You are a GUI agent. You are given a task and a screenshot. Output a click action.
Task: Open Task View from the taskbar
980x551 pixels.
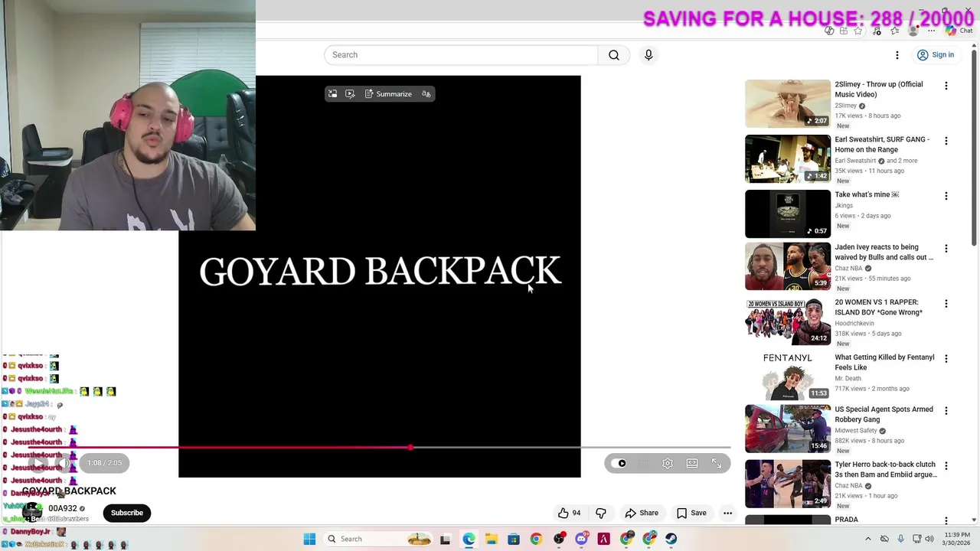click(x=445, y=539)
